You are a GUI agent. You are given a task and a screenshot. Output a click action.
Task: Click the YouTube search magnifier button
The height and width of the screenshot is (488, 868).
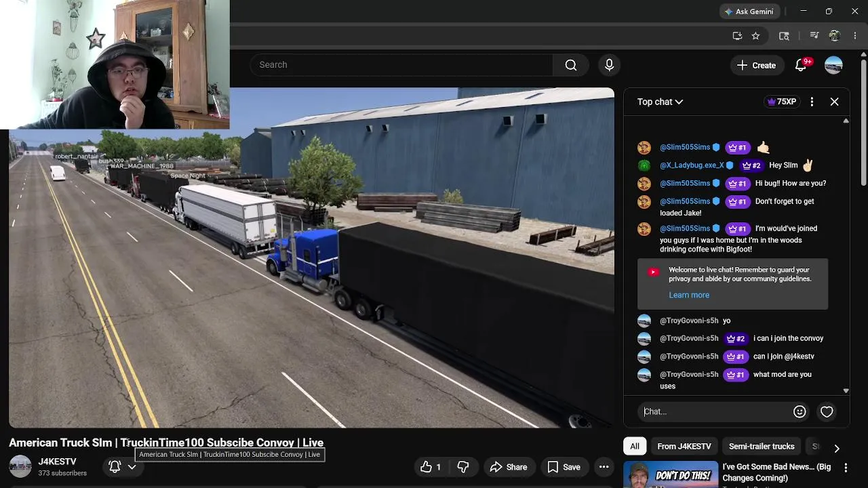point(571,65)
